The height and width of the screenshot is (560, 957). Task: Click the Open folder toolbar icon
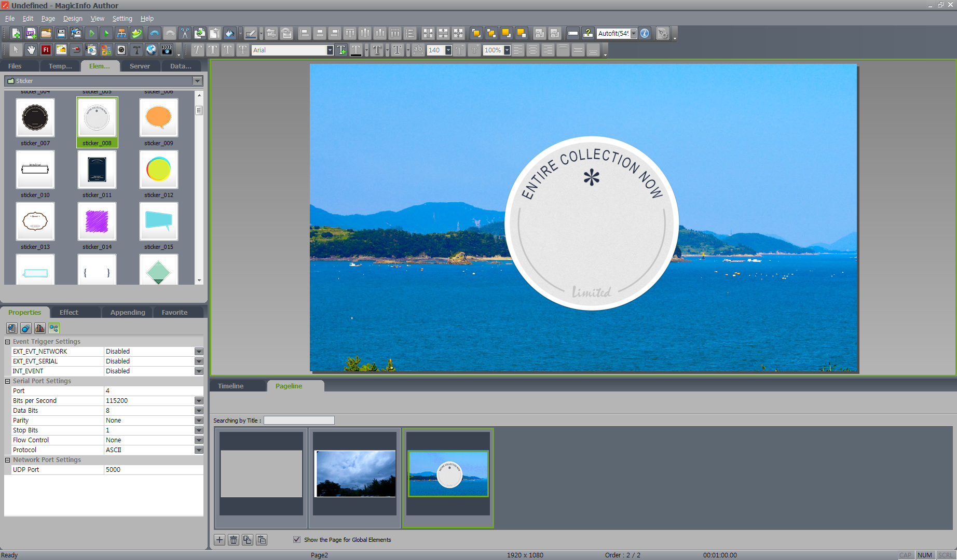[46, 34]
